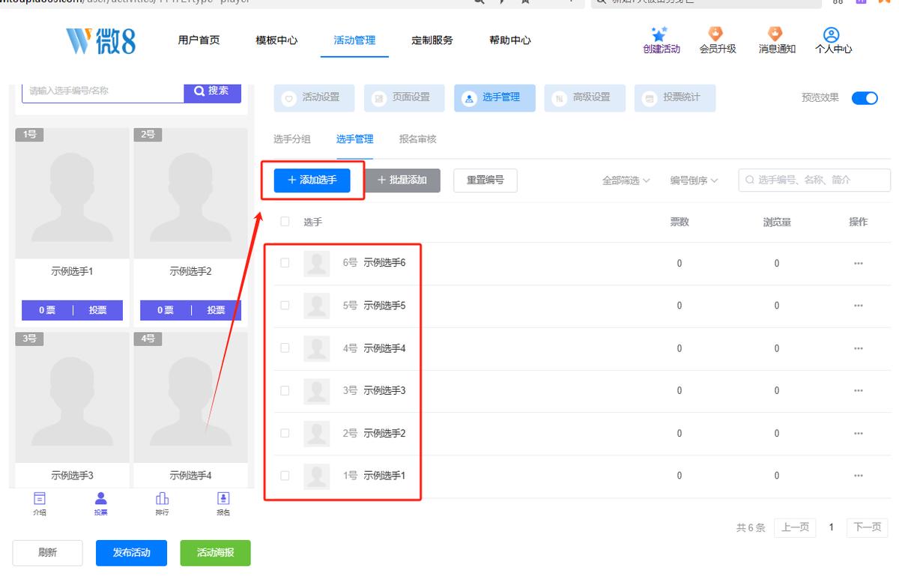
Task: Click avatar of 示例选手6 row
Action: click(317, 263)
